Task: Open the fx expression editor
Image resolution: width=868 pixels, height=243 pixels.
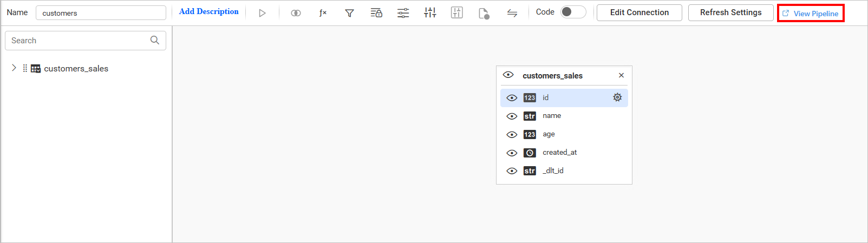Action: point(323,13)
